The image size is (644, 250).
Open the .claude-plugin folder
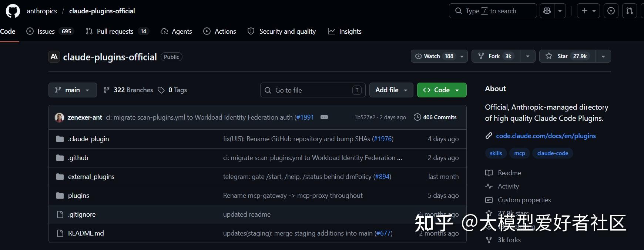(x=88, y=139)
